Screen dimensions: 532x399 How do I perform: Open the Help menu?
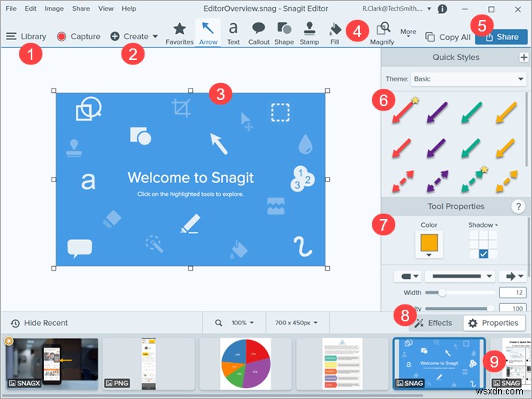(x=129, y=8)
